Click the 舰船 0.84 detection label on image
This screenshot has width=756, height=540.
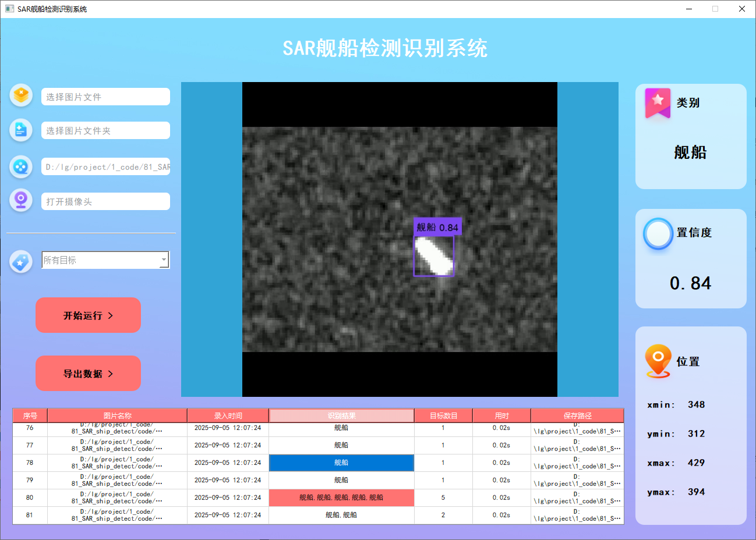(437, 227)
